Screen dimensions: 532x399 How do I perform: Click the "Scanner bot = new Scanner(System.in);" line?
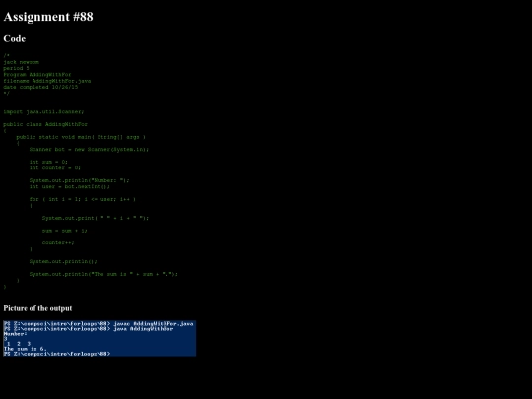pyautogui.click(x=89, y=150)
